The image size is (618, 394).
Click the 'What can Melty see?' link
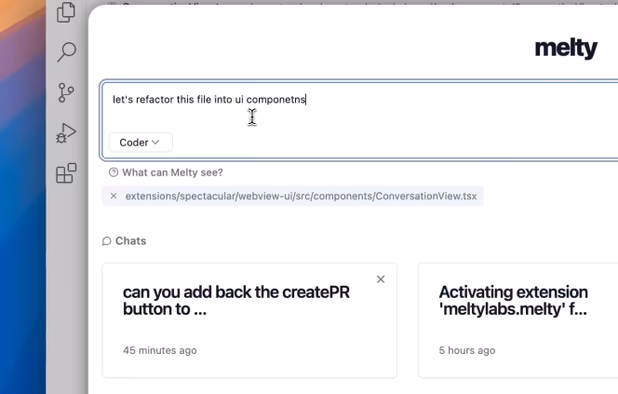(x=172, y=172)
